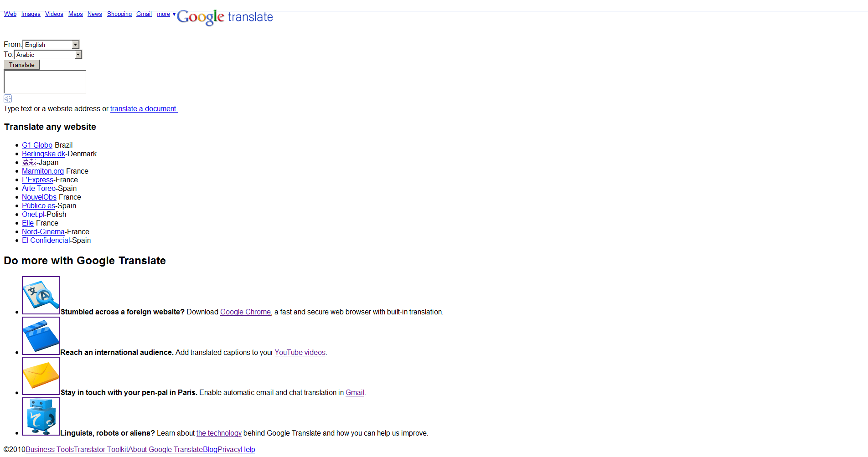Open Translator Toolkit footer link
Image resolution: width=868 pixels, height=457 pixels.
click(101, 450)
